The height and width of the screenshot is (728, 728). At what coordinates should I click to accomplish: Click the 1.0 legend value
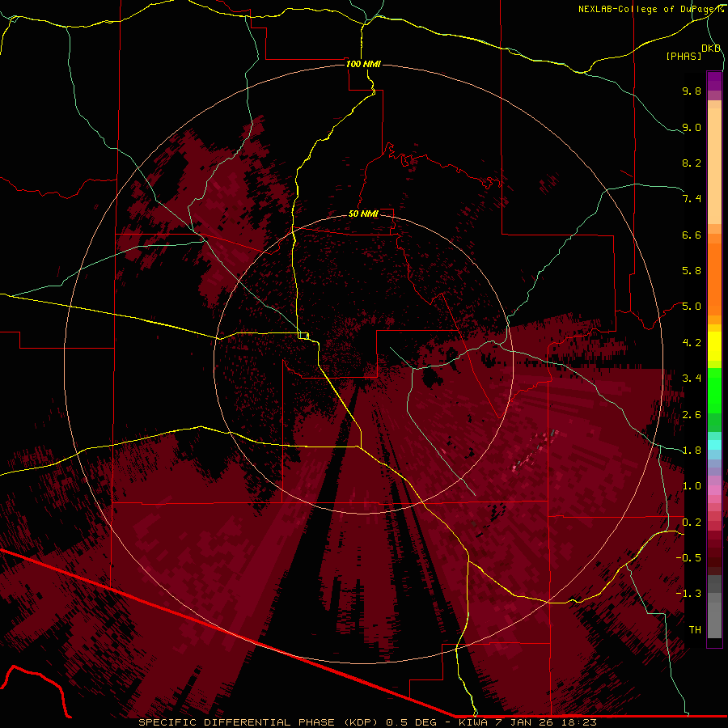[692, 486]
